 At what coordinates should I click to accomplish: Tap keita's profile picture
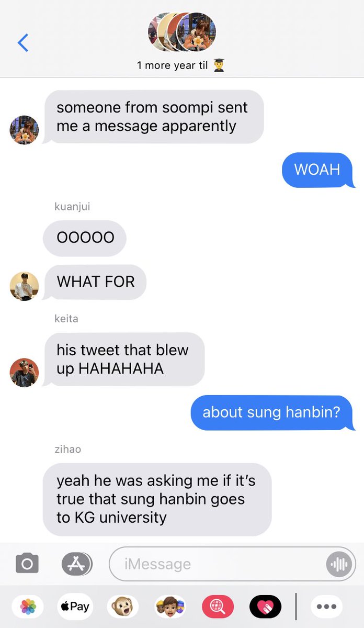(x=24, y=373)
